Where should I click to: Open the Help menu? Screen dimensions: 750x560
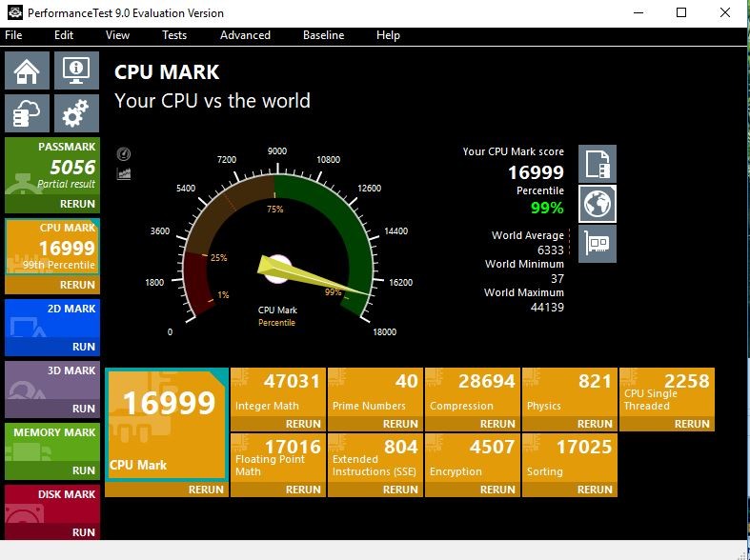388,35
